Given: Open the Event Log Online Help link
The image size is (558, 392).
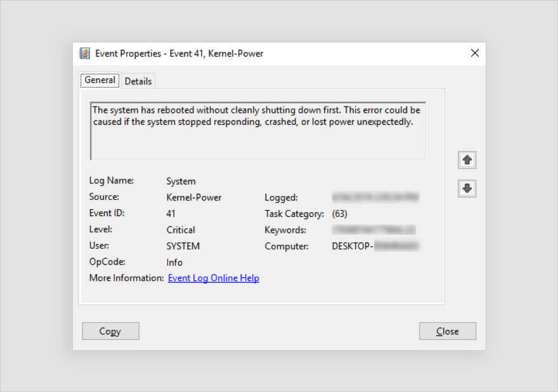Looking at the screenshot, I should 213,278.
